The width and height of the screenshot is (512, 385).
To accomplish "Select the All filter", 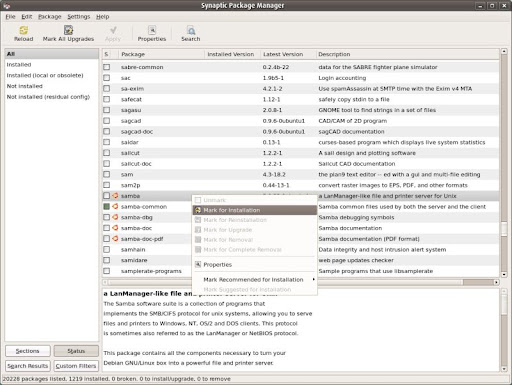I will (52, 54).
